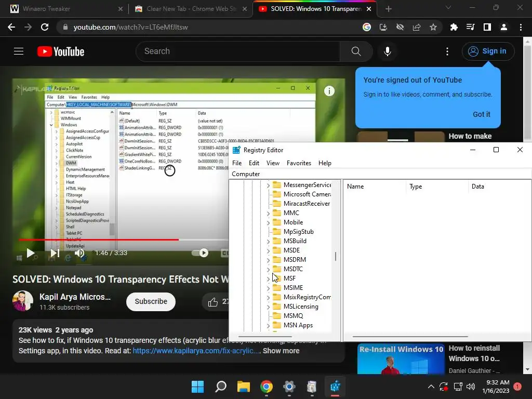Show video info card icon

(329, 91)
